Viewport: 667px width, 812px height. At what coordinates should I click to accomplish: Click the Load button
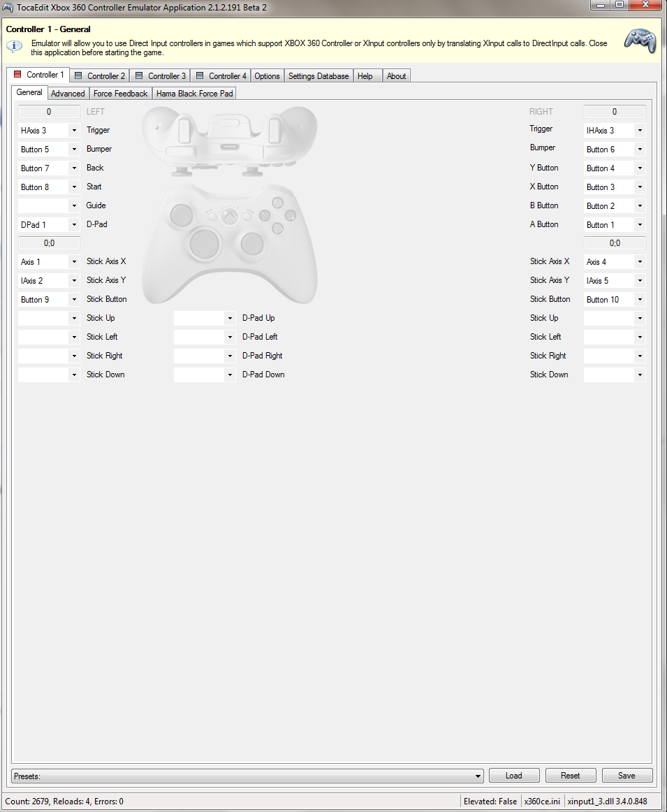514,776
